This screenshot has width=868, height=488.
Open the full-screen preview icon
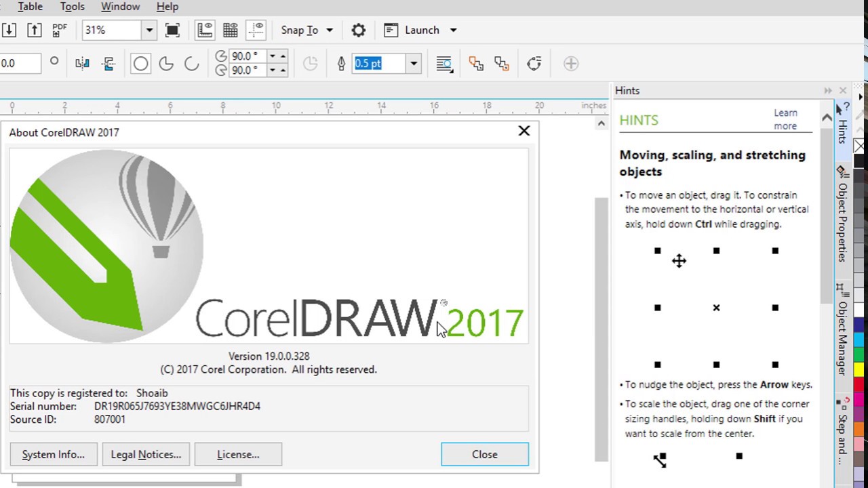[x=172, y=30]
